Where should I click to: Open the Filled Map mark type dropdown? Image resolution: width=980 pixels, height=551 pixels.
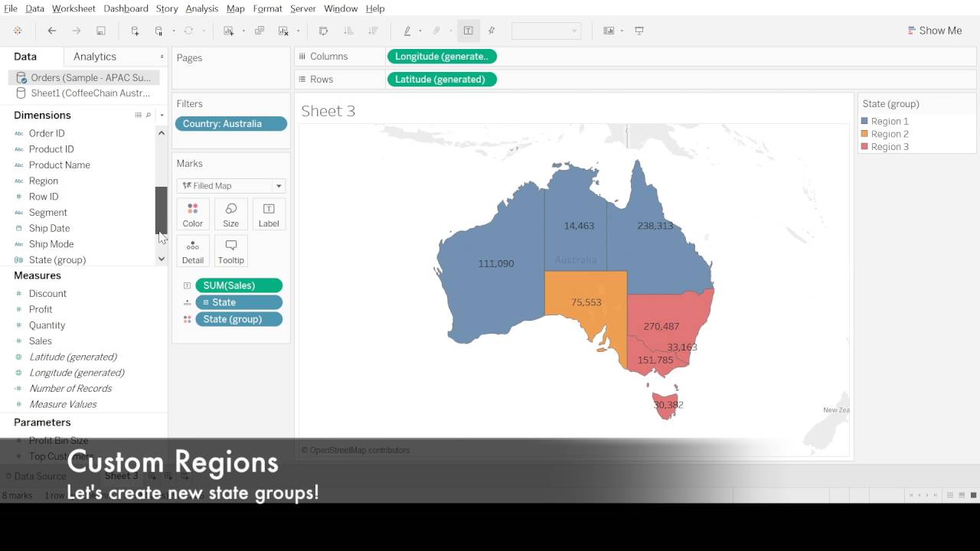(x=279, y=186)
